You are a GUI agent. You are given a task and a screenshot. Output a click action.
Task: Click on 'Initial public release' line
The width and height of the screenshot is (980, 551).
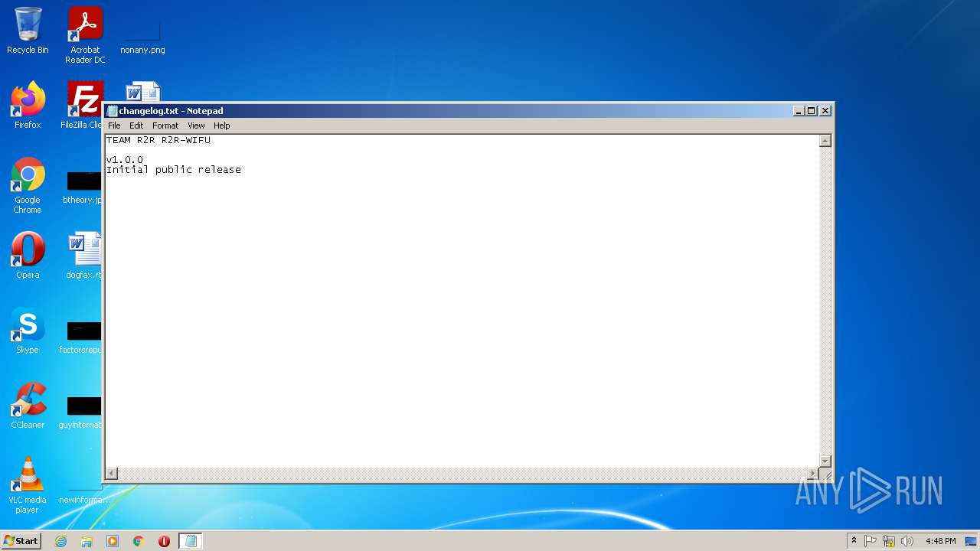click(174, 170)
